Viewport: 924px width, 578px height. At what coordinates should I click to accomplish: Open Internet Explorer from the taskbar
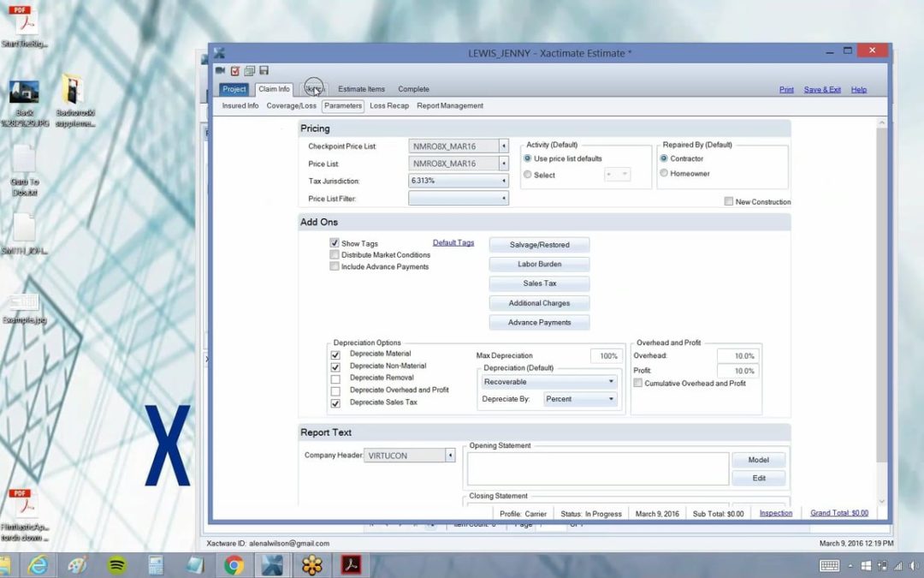click(38, 565)
